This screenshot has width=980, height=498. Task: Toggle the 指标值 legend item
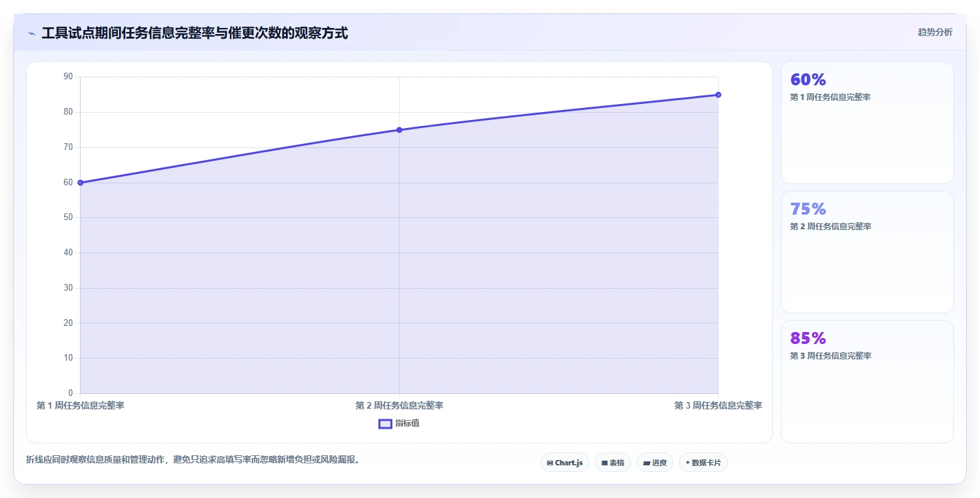399,423
